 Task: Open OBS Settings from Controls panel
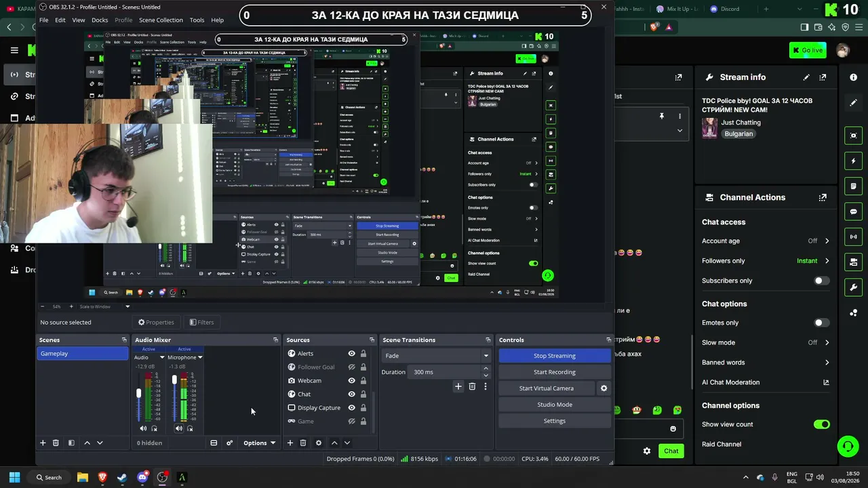tap(555, 421)
